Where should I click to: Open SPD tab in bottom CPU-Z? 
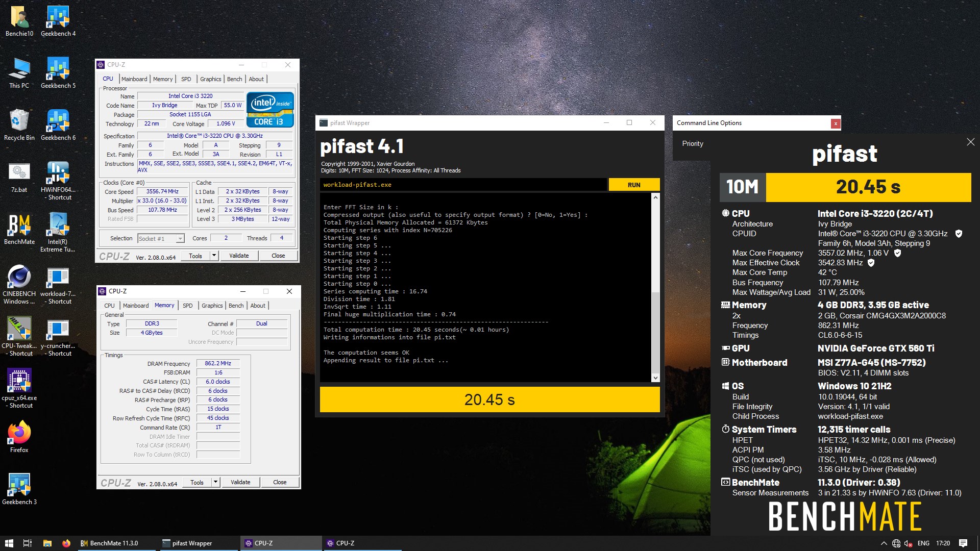coord(188,306)
